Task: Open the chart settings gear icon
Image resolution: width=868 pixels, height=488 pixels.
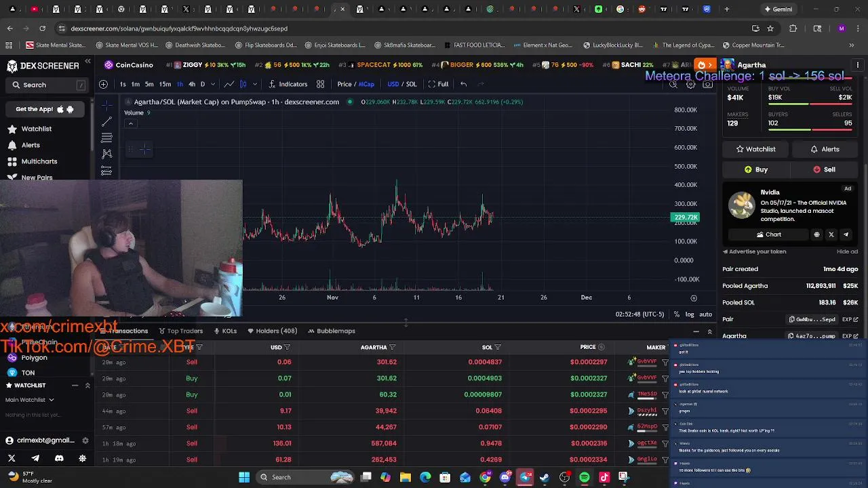Action: tap(691, 85)
